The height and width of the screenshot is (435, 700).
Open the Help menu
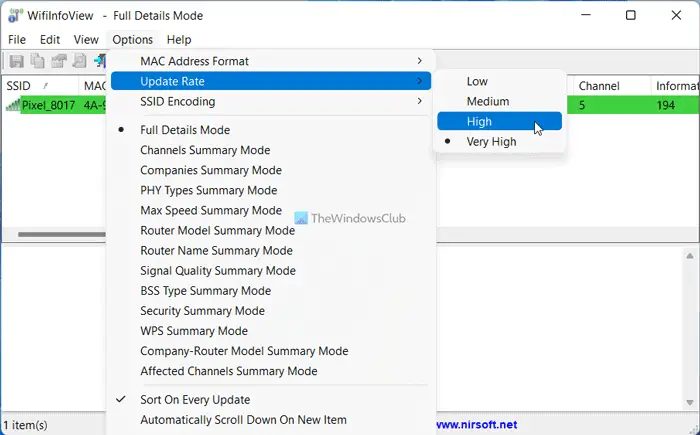click(x=179, y=40)
